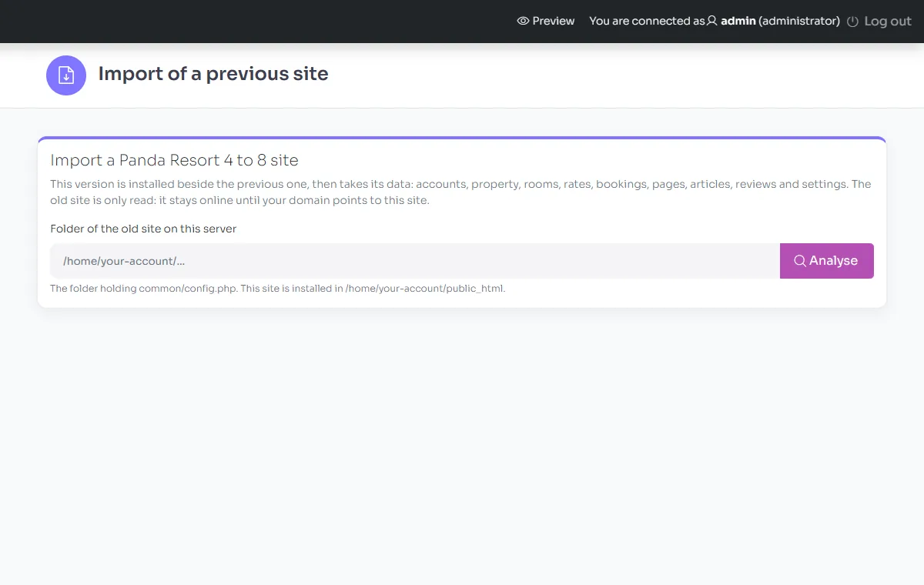Image resolution: width=924 pixels, height=585 pixels.
Task: Focus the old site folder path field
Action: tap(415, 261)
